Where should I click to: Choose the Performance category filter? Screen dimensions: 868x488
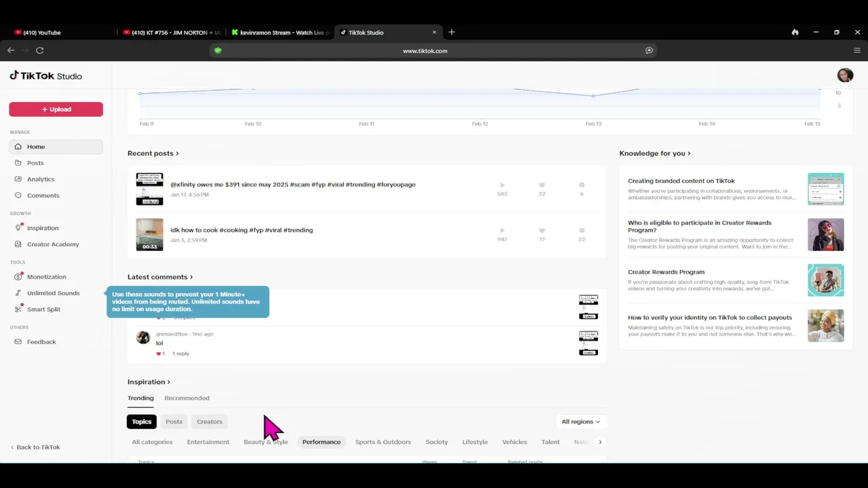(x=321, y=442)
